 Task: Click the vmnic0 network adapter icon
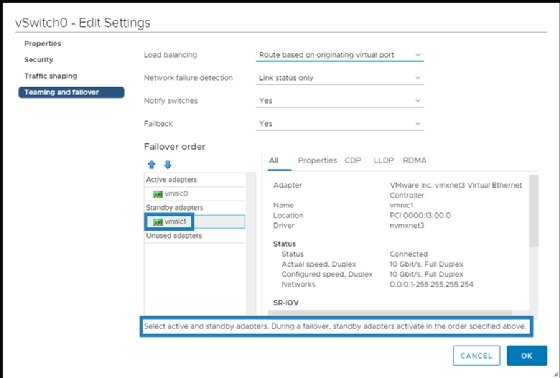[158, 194]
